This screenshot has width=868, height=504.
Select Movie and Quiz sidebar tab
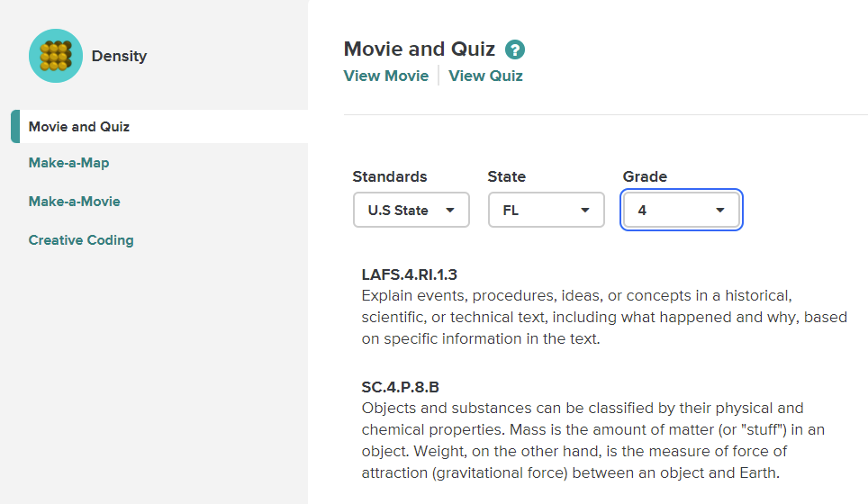tap(79, 127)
